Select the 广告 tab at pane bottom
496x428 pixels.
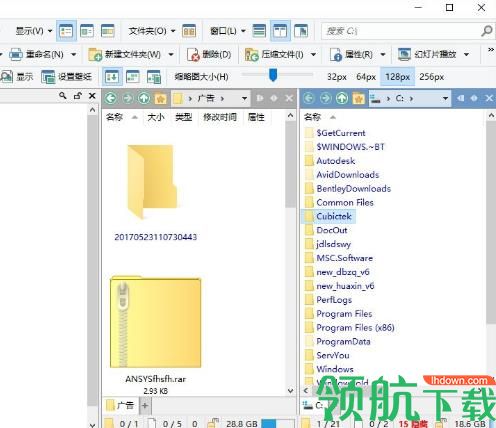[120, 405]
